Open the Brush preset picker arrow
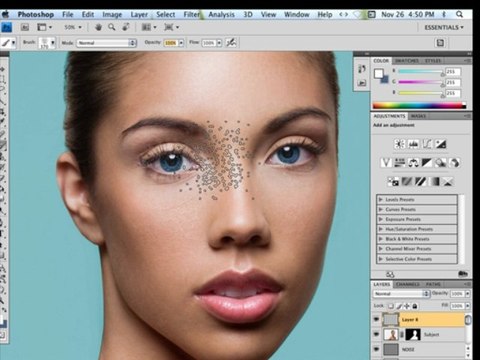Image resolution: width=480 pixels, height=360 pixels. click(52, 43)
